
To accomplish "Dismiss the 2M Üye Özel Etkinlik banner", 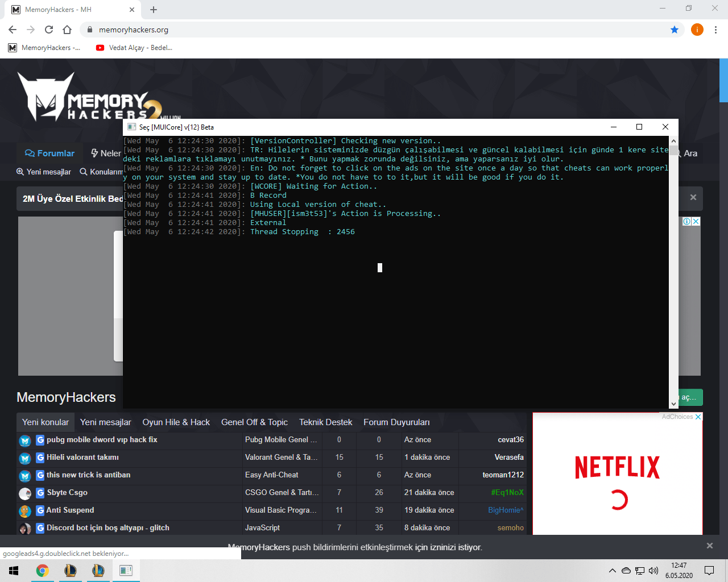I will [693, 197].
